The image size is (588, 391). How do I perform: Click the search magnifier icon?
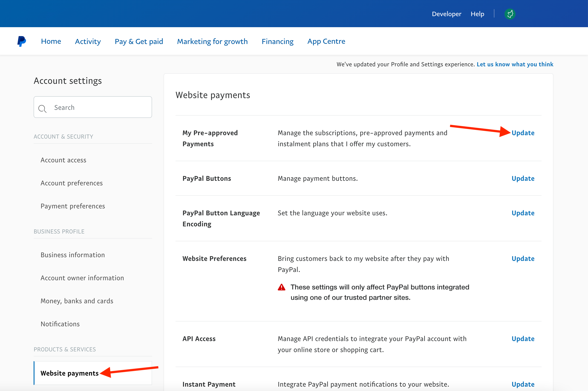click(42, 109)
